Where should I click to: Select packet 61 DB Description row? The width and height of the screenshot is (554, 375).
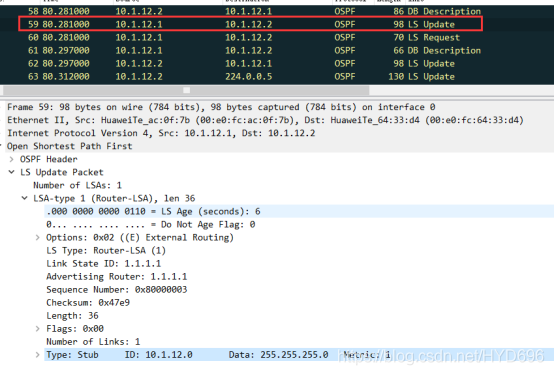(277, 51)
